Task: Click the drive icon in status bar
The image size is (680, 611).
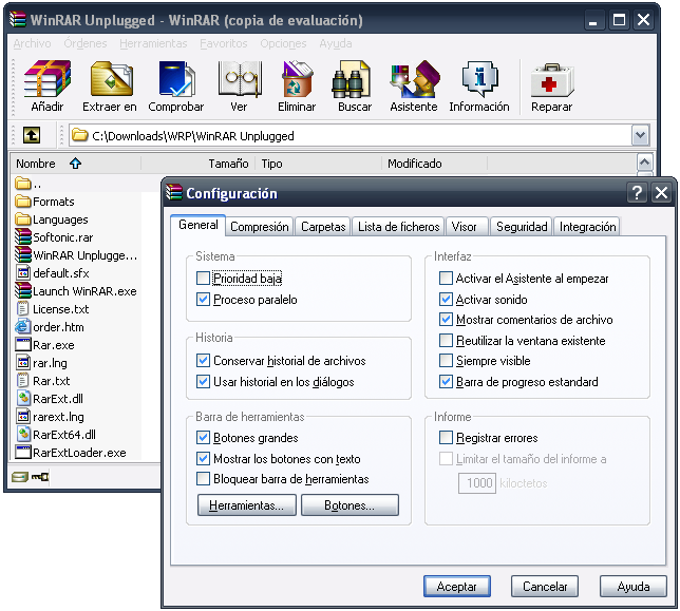Action: [x=20, y=477]
